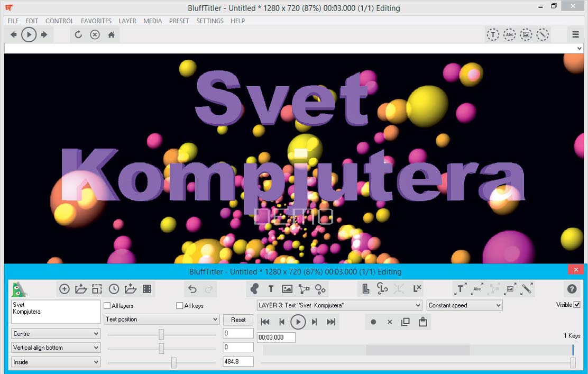Viewport: 588px width, 374px height.
Task: Open the Vertical align bottom dropdown
Action: 56,348
